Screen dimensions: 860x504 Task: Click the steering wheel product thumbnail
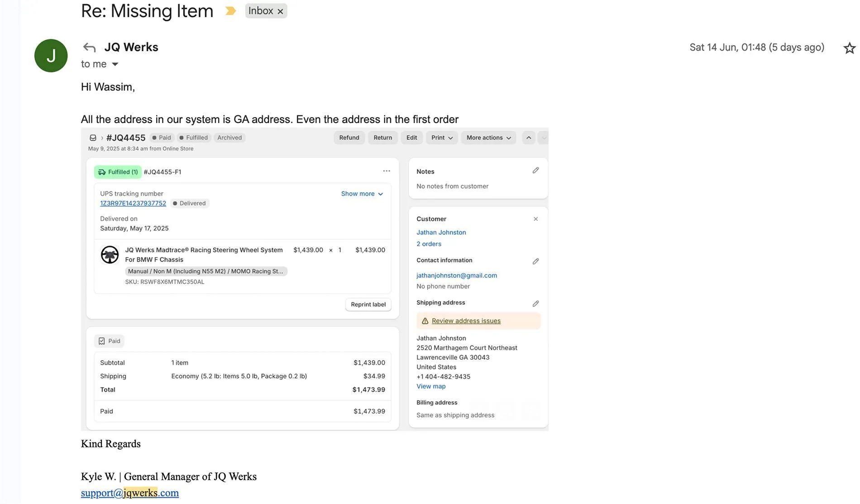click(110, 255)
